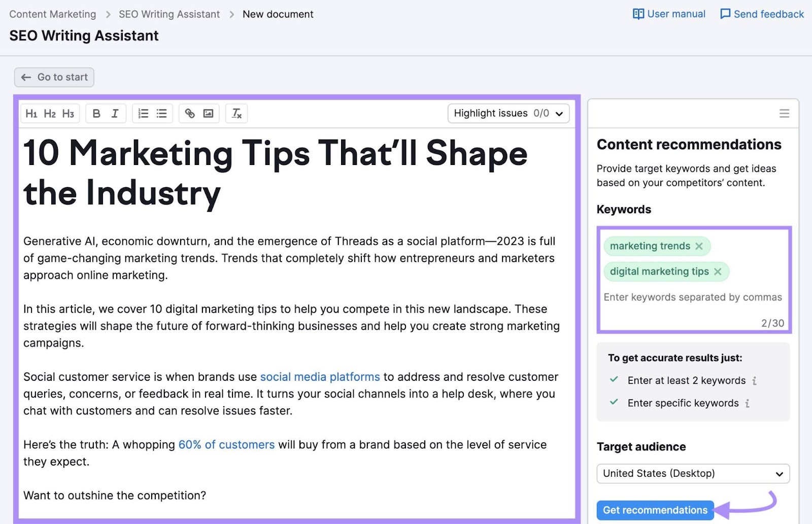Remove the digital marketing tips keyword
The height and width of the screenshot is (524, 812).
(718, 271)
